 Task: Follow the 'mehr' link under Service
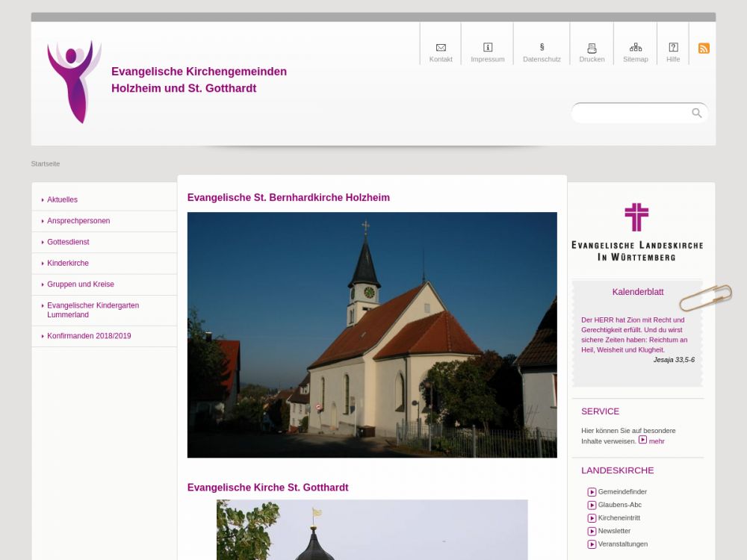point(656,441)
